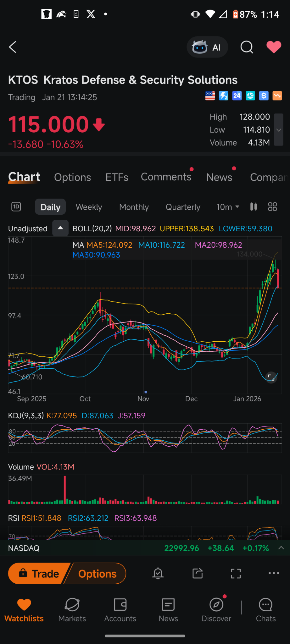Open the Unadjusted price setting

pos(28,228)
